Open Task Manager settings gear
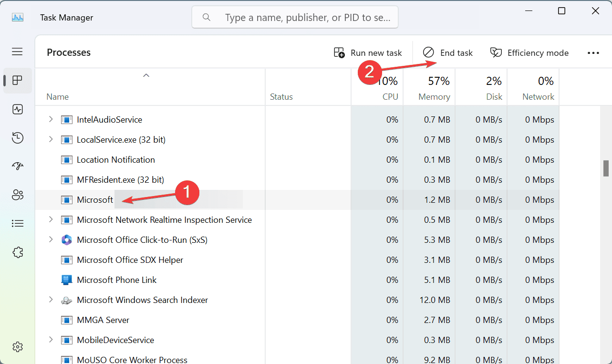 (18, 347)
